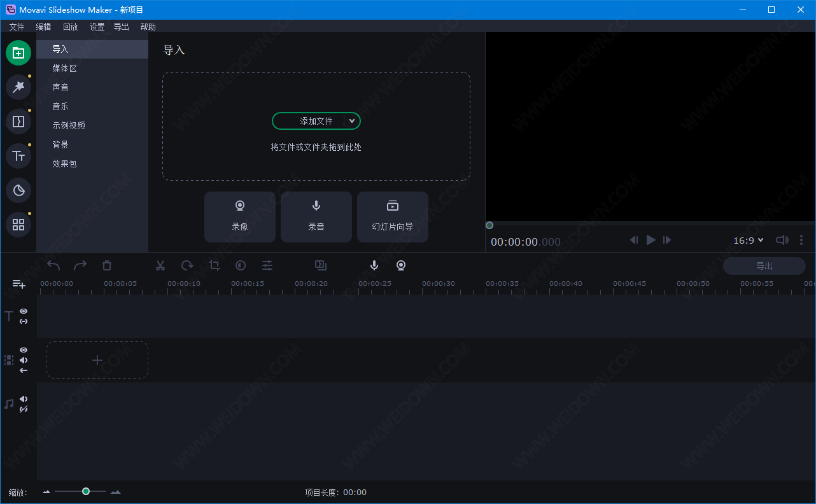This screenshot has height=504, width=816.
Task: Click the 00:00:10 mark on timeline ruler
Action: tap(184, 284)
